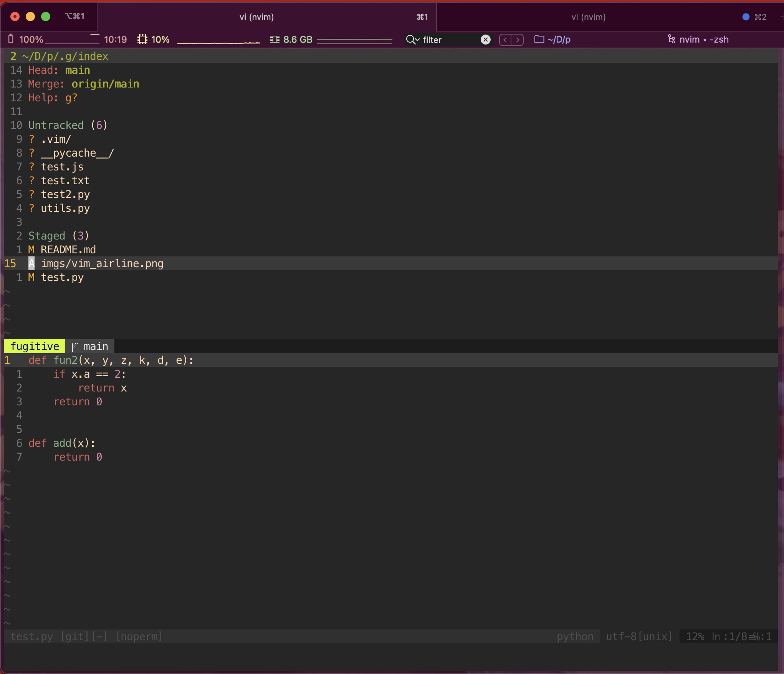Click the fugitive mode label in statusline
The image size is (784, 674).
[x=35, y=347]
